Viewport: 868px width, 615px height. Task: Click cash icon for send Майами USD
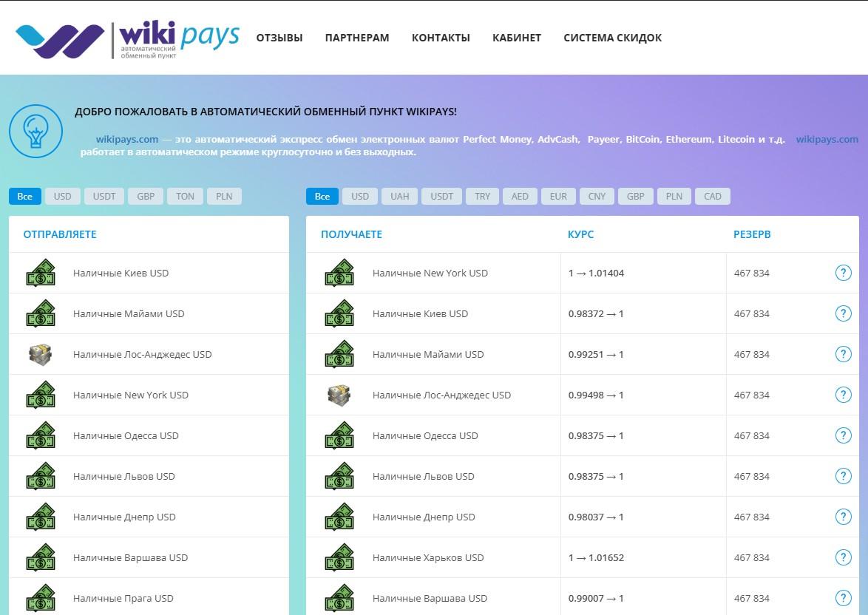(41, 313)
